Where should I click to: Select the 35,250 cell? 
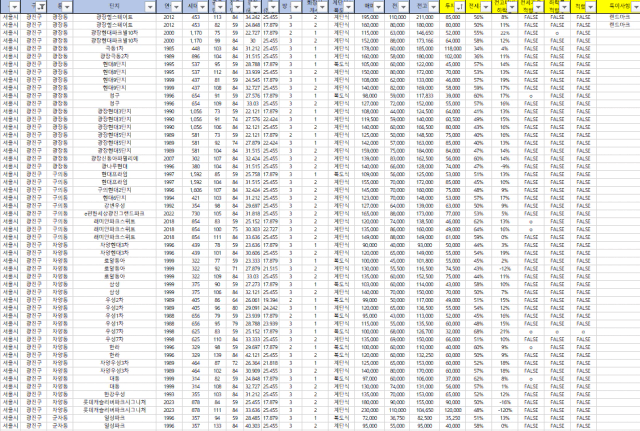[x=453, y=418]
